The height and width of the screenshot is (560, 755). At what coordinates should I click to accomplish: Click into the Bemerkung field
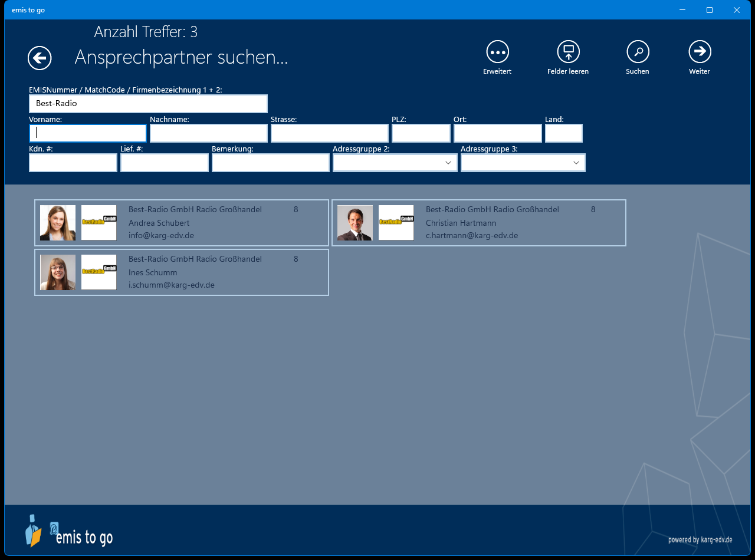click(x=271, y=163)
